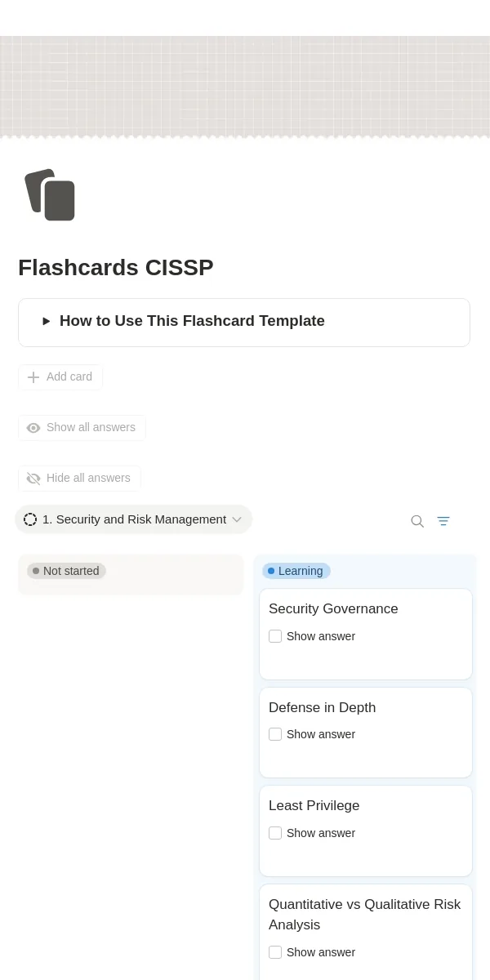Select the Not started column header
This screenshot has height=980, width=490.
(66, 571)
